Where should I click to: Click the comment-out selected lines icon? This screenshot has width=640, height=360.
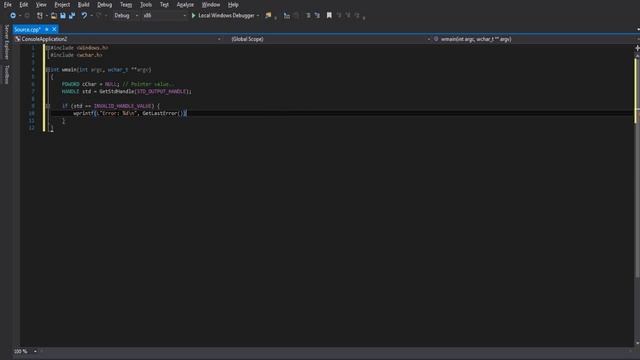(x=308, y=16)
